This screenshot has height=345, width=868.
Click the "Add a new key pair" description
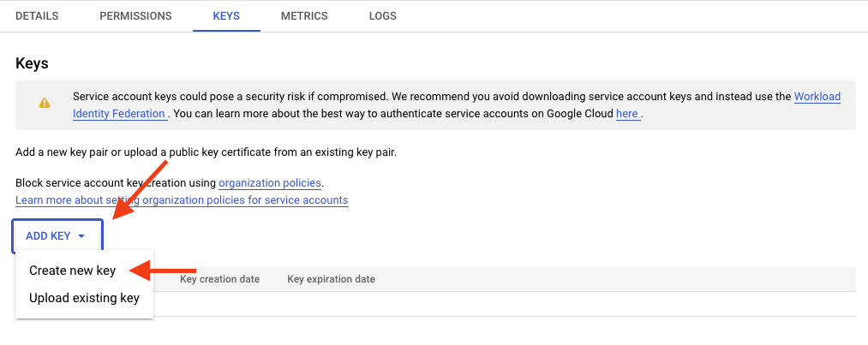coord(206,152)
